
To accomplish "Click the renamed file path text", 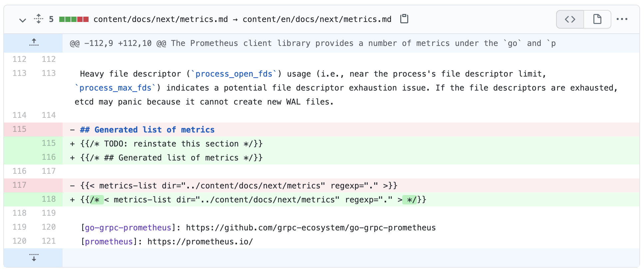I will 242,19.
